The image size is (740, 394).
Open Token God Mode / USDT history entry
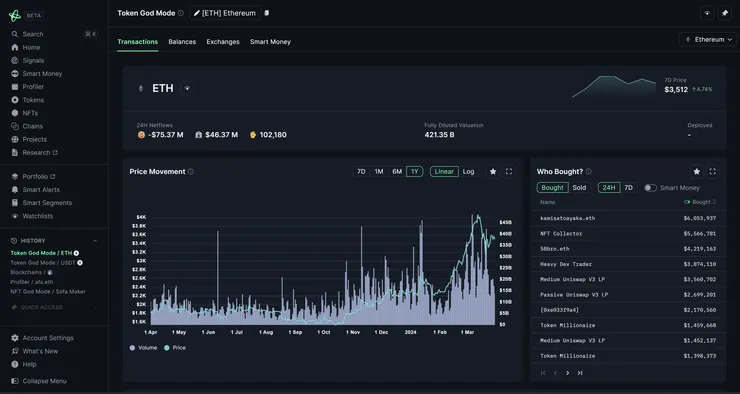click(x=46, y=263)
